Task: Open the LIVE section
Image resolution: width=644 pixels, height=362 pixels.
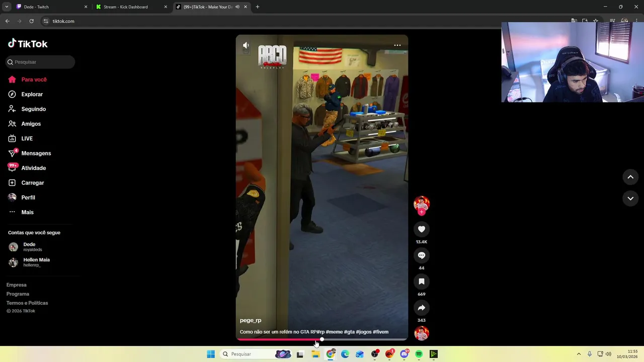Action: pos(21,138)
